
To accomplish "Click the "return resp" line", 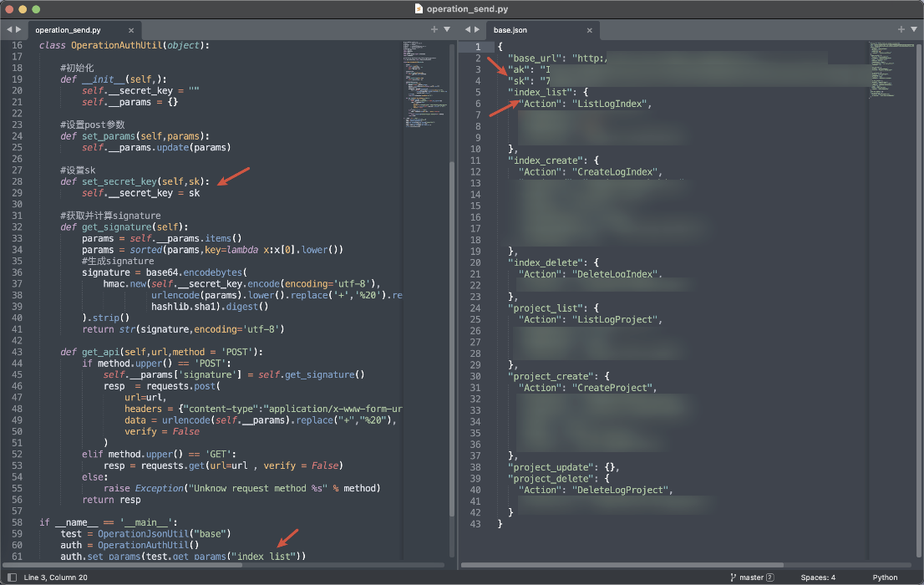I will pyautogui.click(x=111, y=500).
